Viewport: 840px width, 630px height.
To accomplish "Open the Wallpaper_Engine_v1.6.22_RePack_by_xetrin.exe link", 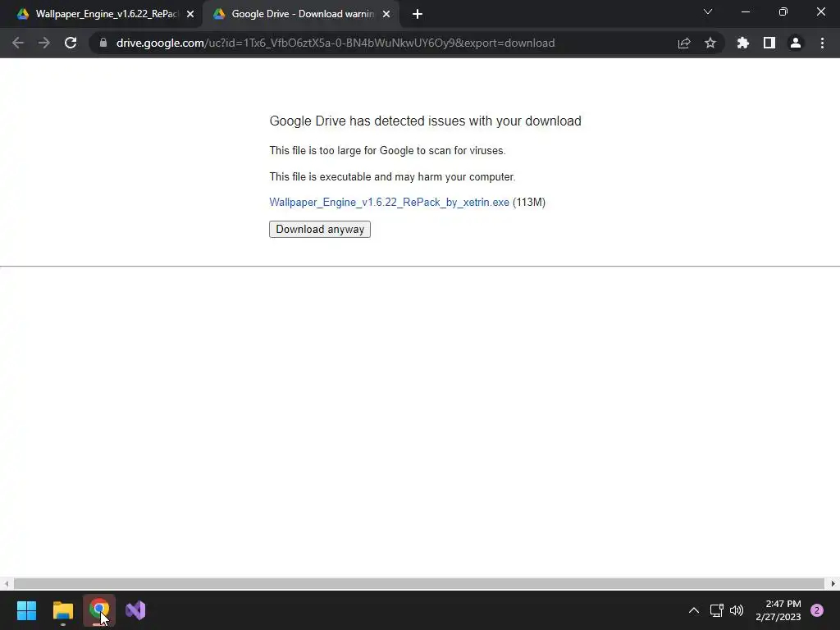I will coord(389,203).
